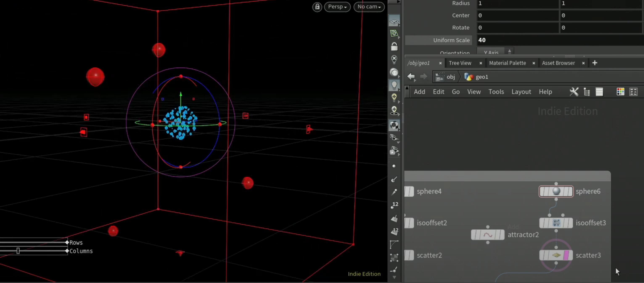
Task: Click the Radius parameter label
Action: pos(461,3)
